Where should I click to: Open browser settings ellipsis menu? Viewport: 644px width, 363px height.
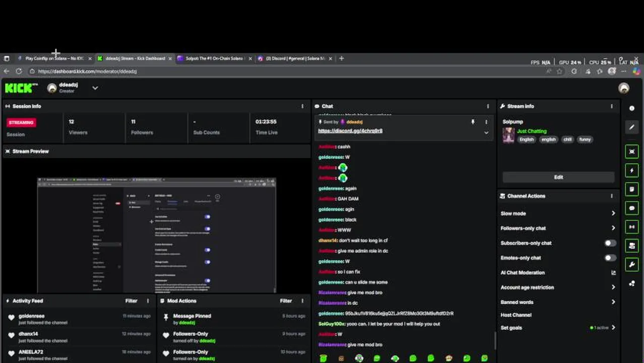click(x=625, y=72)
